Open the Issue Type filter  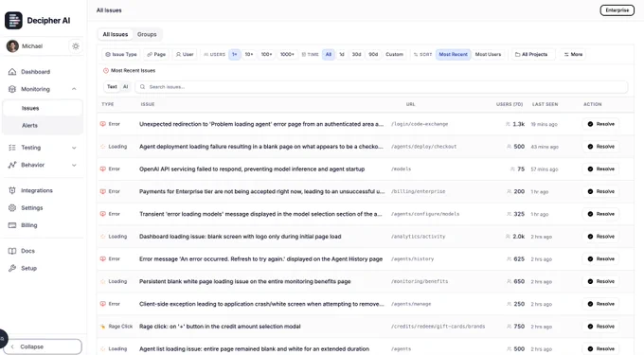click(121, 54)
